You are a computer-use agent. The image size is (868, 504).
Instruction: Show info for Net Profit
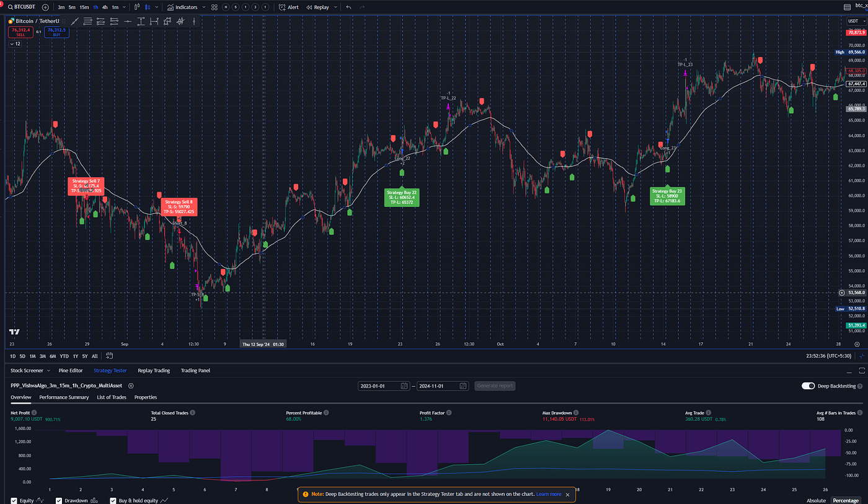34,412
